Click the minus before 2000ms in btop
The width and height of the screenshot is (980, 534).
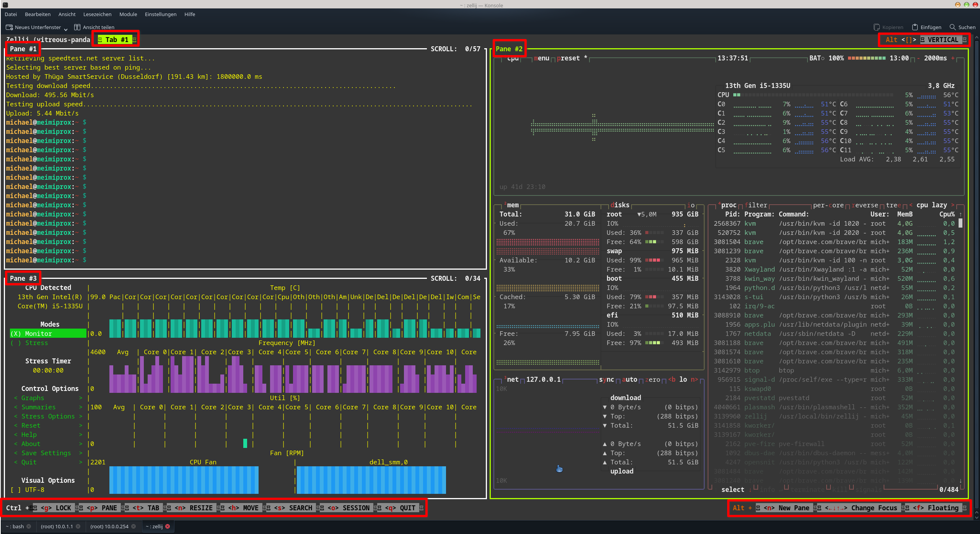click(x=918, y=58)
